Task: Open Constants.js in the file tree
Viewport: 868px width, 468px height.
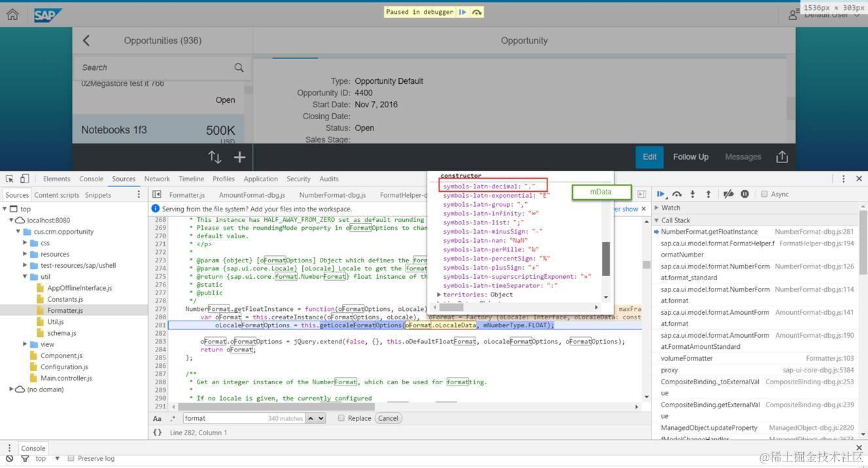Action: tap(65, 299)
